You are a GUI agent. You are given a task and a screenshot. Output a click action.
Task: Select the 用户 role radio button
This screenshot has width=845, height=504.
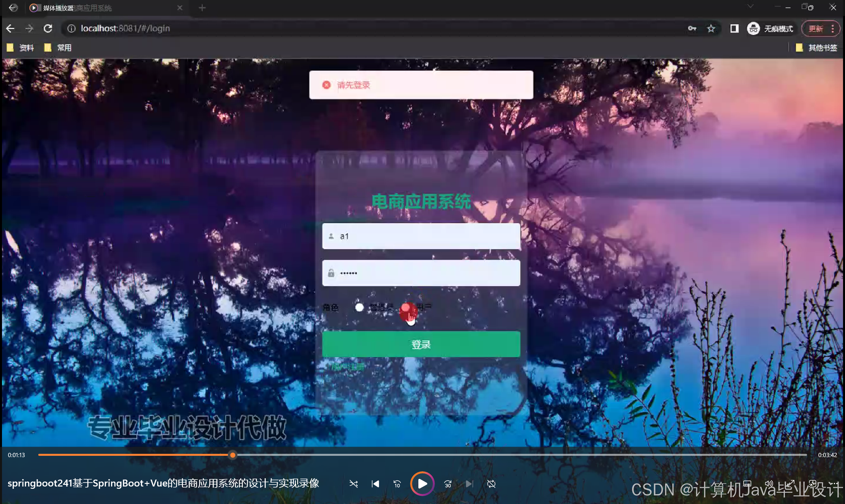tap(406, 308)
